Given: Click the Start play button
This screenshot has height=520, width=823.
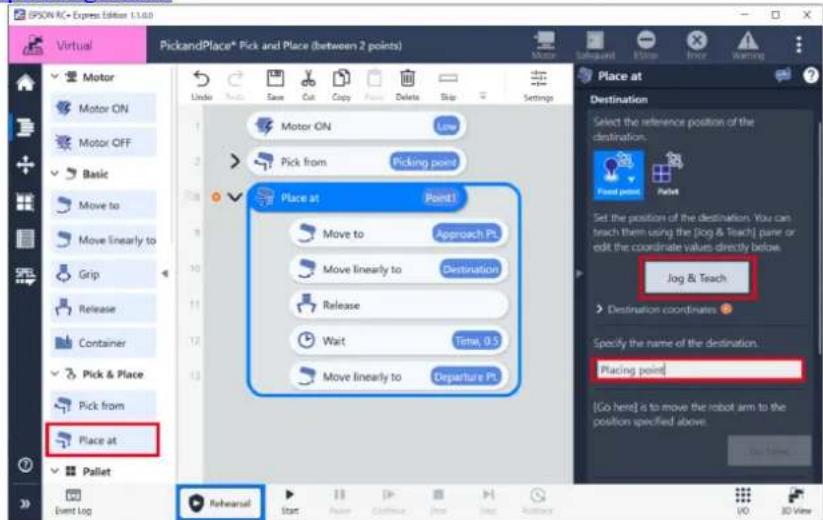Looking at the screenshot, I should [289, 501].
